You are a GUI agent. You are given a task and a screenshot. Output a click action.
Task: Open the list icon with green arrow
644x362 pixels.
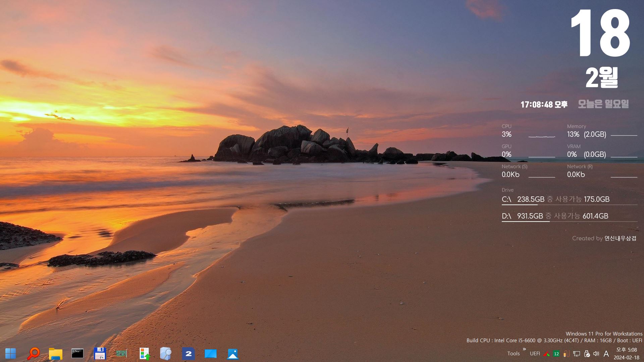click(145, 354)
